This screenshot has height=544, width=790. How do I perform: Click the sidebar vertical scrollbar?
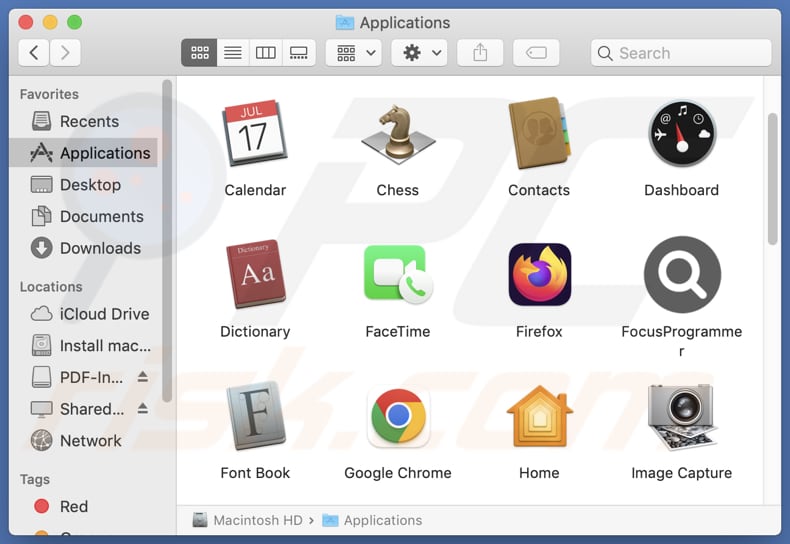coord(167,241)
